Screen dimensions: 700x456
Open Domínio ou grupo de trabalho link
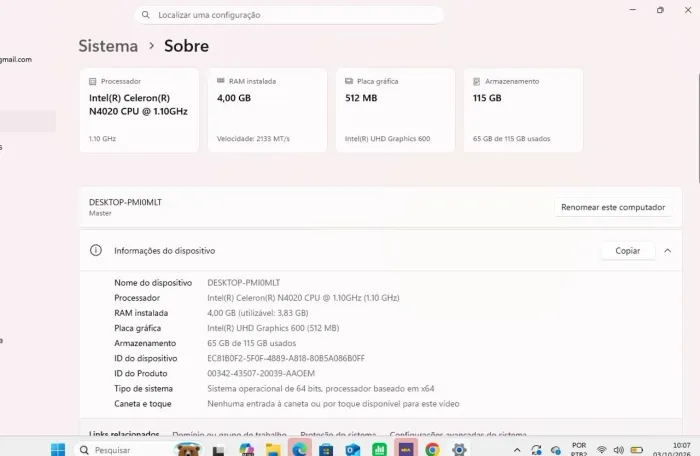point(229,434)
